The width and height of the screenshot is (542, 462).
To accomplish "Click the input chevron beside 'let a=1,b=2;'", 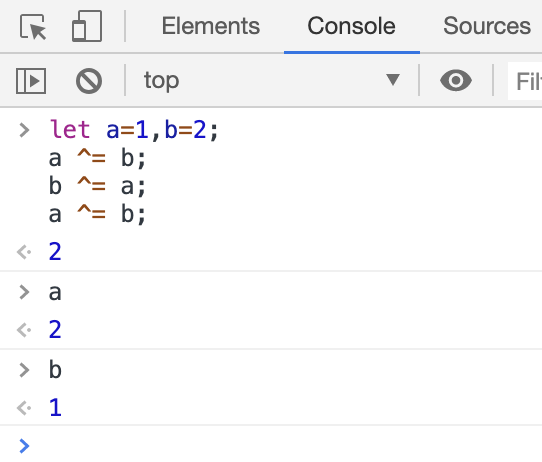I will [24, 130].
